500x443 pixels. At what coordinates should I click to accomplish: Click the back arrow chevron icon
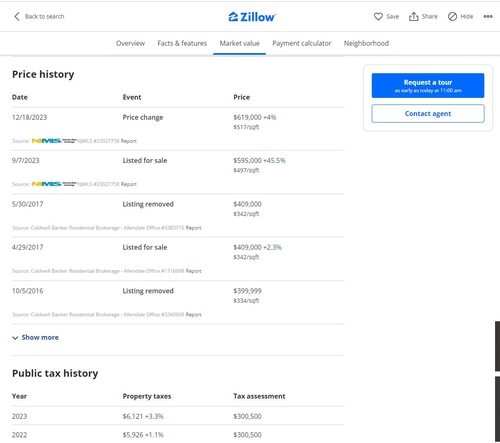pos(17,16)
